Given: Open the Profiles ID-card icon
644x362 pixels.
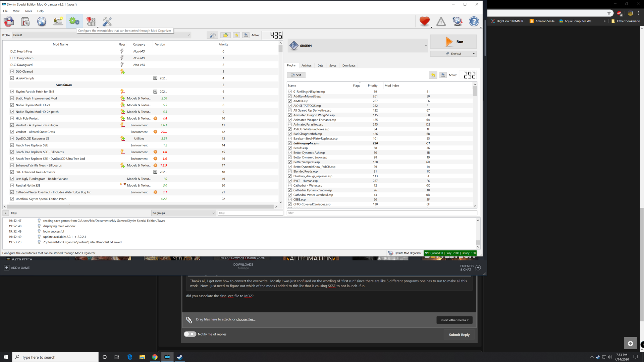Looking at the screenshot, I should 58,21.
